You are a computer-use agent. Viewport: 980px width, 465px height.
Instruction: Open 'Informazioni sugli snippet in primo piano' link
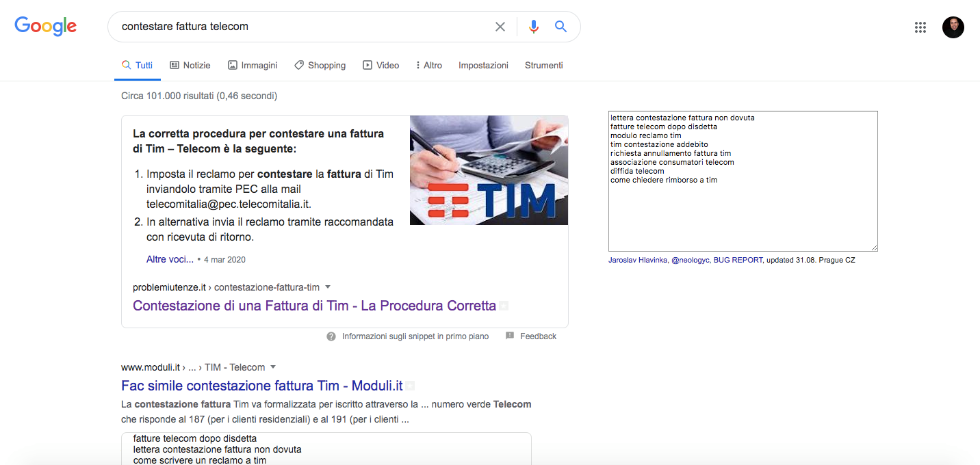coord(415,336)
